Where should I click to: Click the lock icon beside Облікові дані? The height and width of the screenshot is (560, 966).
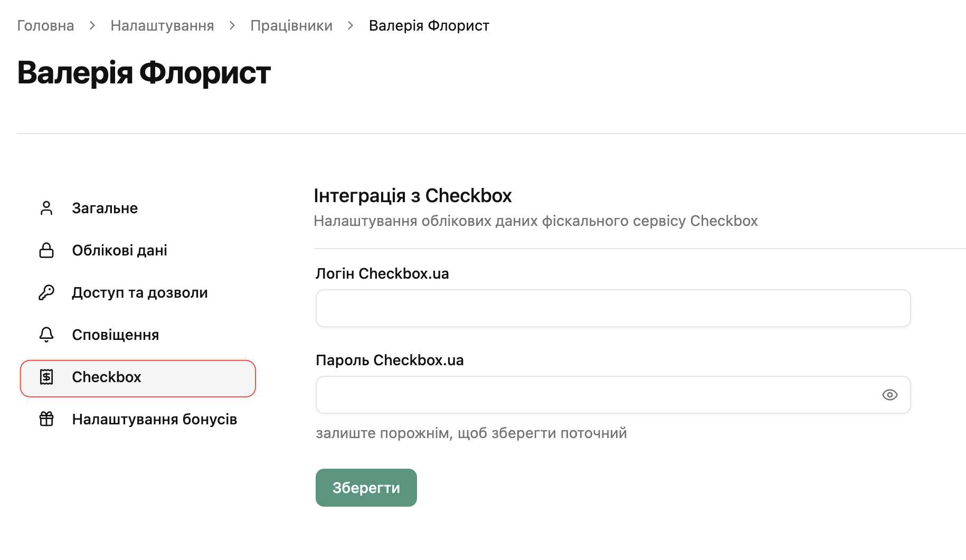[46, 250]
